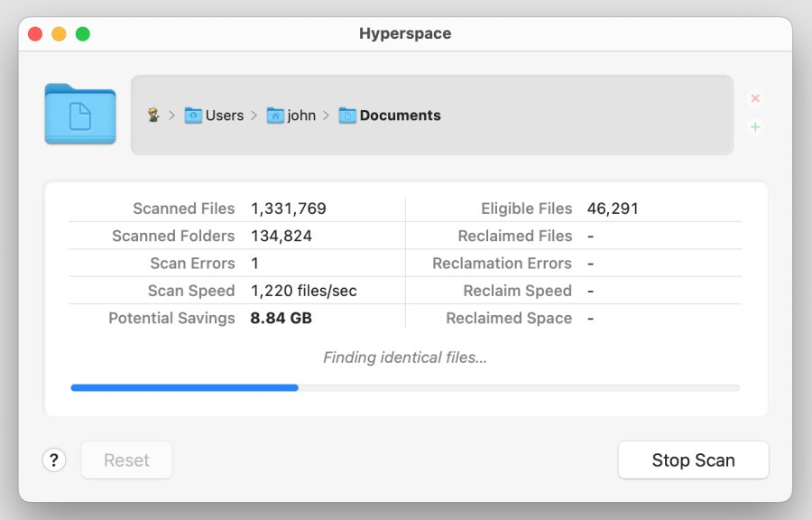Click the scan progress bar

(x=405, y=387)
